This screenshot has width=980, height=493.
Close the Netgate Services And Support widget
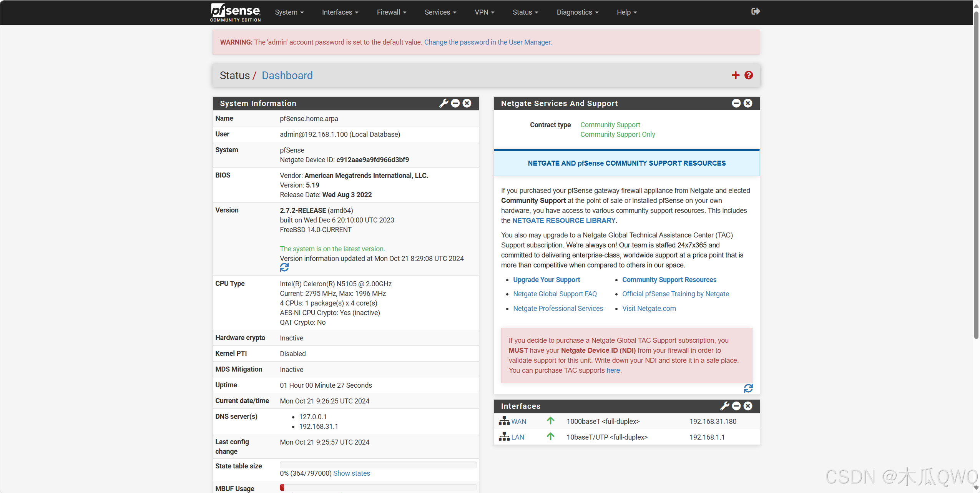pos(748,103)
